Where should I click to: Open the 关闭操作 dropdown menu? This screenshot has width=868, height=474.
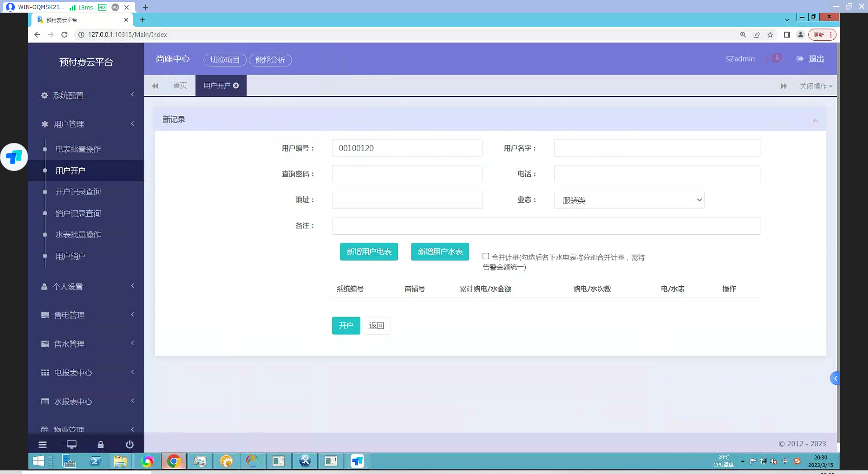(x=816, y=86)
